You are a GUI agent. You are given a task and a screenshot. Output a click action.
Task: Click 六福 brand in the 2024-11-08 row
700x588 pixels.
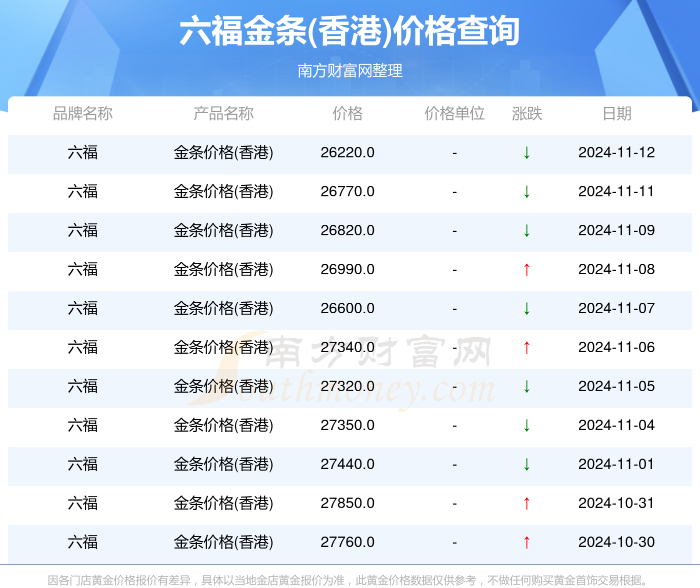coord(82,269)
